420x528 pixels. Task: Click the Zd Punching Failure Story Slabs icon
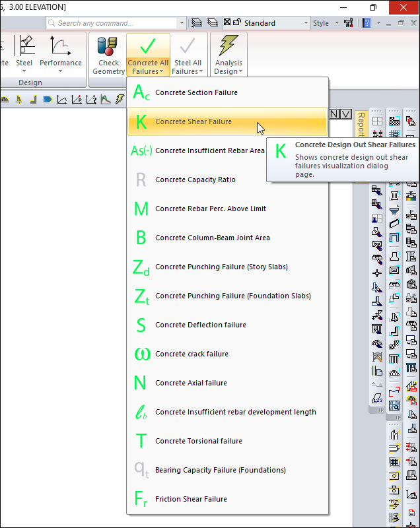pos(141,267)
